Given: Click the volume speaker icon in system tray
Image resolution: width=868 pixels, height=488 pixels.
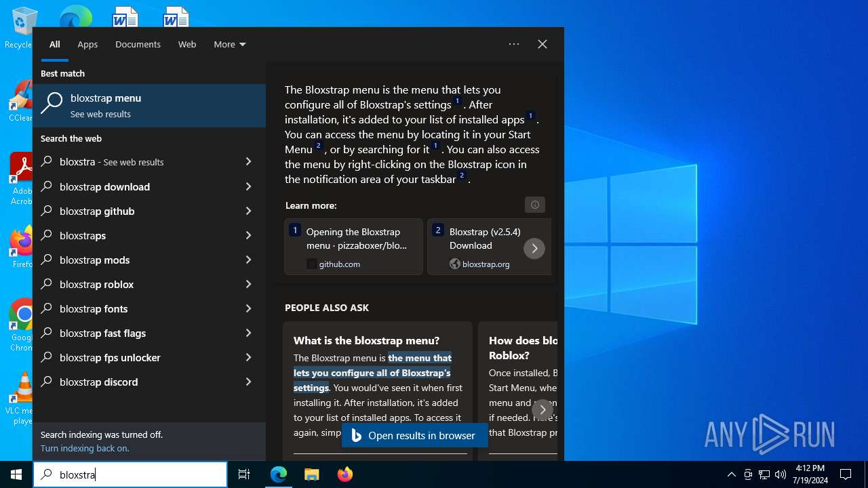Looking at the screenshot, I should (x=781, y=474).
